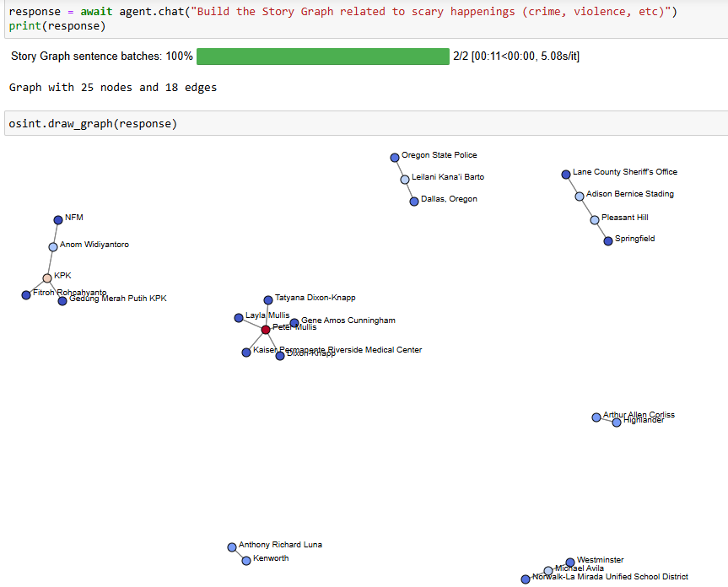Select the Gedung Merah Putih KPK node
This screenshot has height=587, width=728.
62,301
